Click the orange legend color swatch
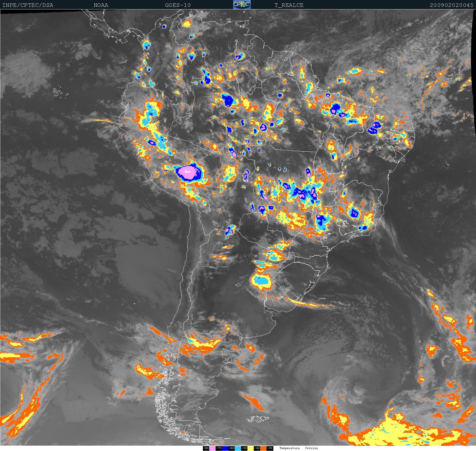Screen dimensions: 476x451 (263, 448)
